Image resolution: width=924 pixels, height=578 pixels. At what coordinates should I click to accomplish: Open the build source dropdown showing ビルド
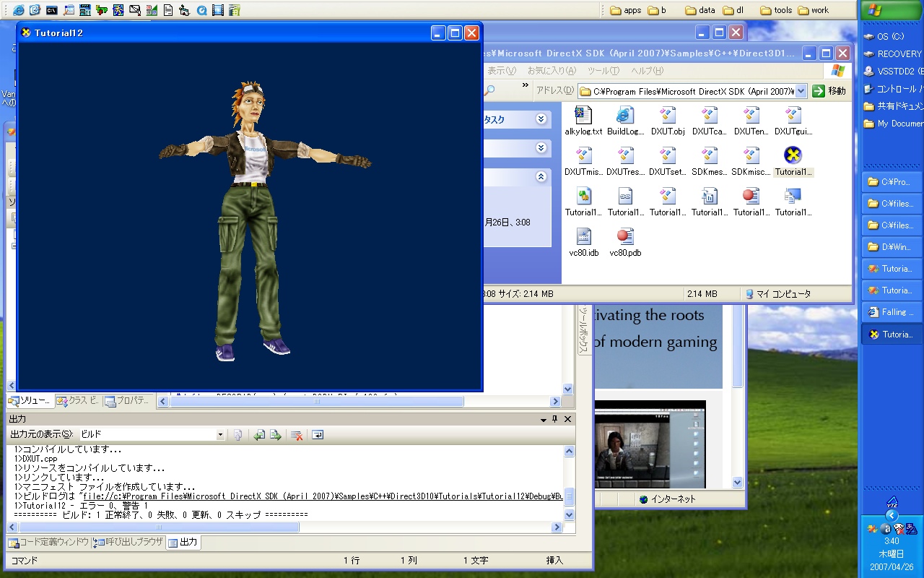click(220, 435)
